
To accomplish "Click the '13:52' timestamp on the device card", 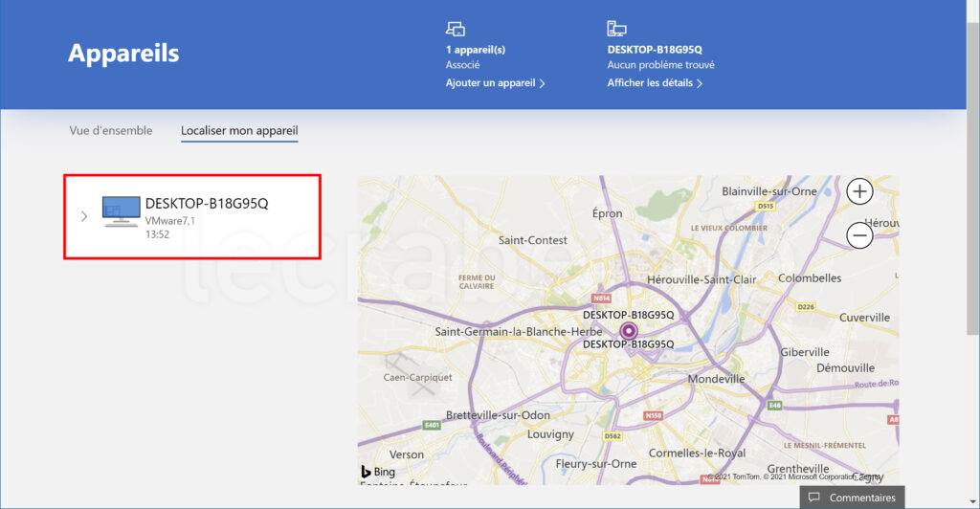I will [158, 234].
